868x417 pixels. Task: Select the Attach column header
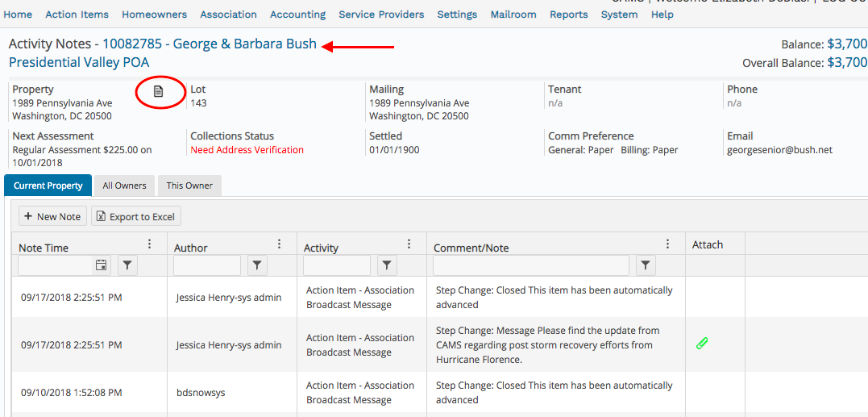(708, 244)
